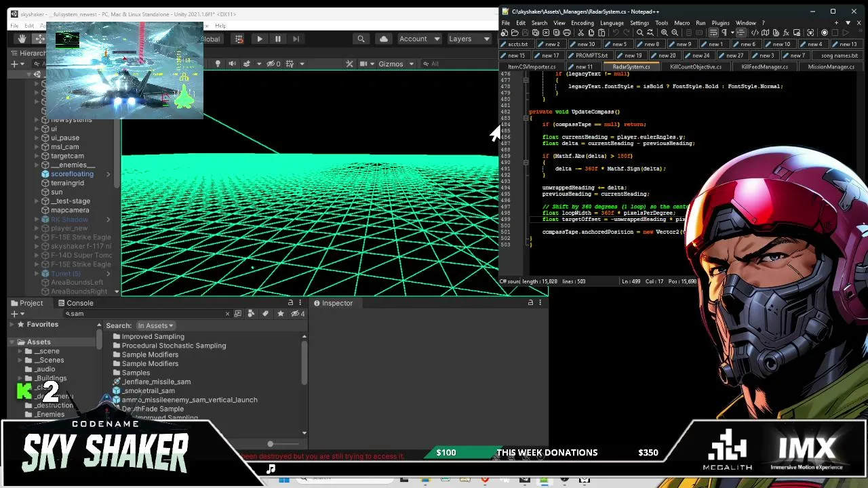Switch to KillFeedManager.cs tab

click(764, 67)
